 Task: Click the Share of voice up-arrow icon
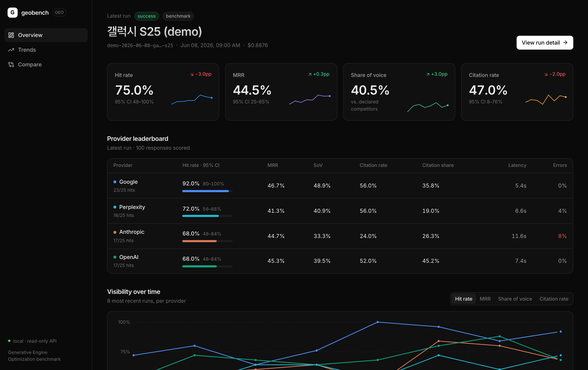coord(428,74)
